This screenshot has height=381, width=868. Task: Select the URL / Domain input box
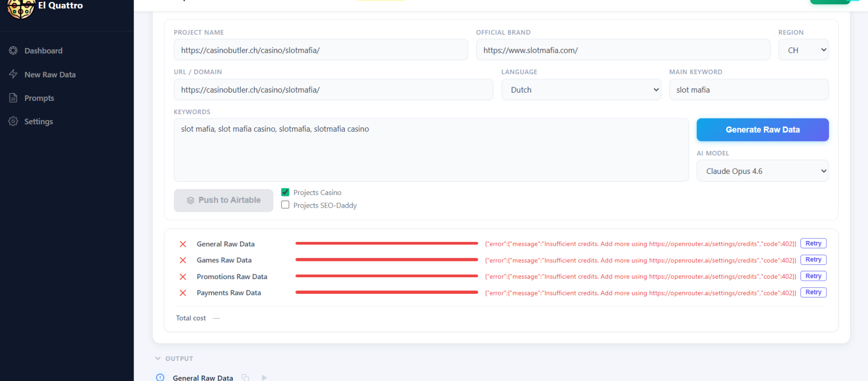tap(333, 90)
